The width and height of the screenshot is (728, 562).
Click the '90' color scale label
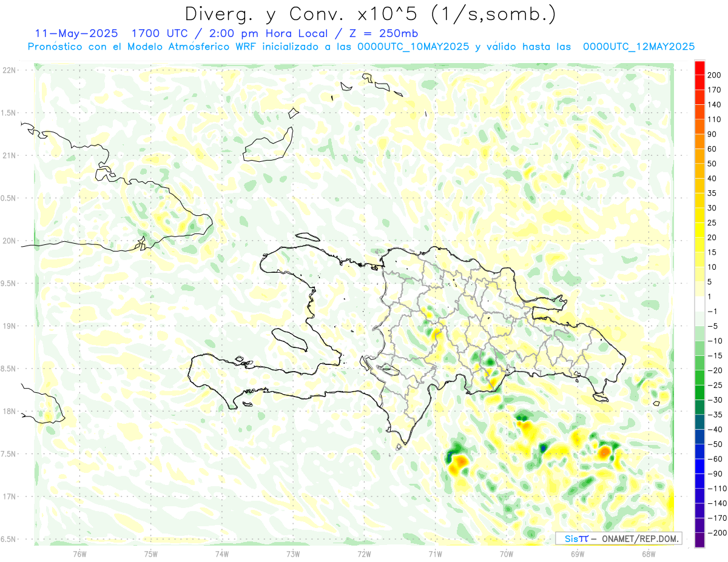712,134
